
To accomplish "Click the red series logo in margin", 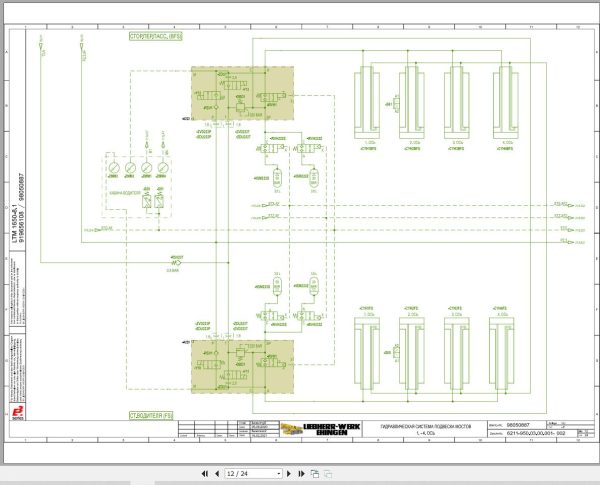I will pos(17,413).
